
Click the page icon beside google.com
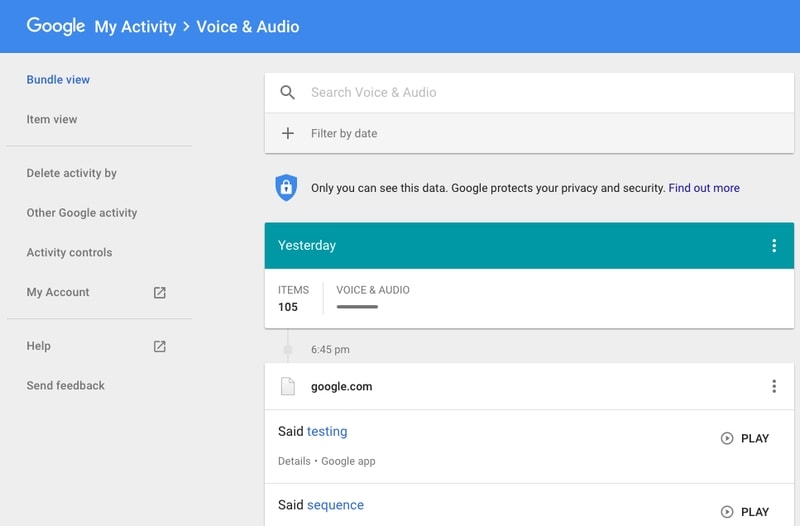click(288, 386)
